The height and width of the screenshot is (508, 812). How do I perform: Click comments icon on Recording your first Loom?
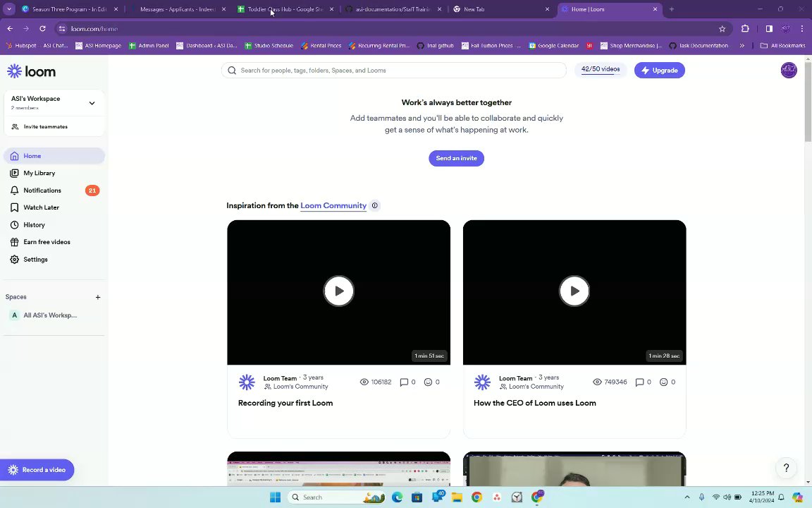tap(404, 382)
